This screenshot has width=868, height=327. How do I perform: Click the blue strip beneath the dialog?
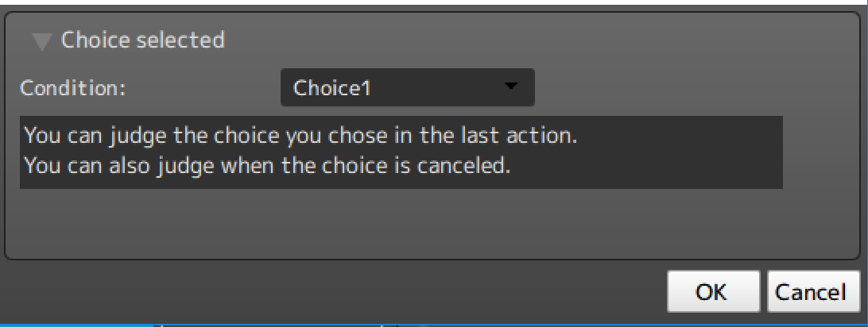79,324
